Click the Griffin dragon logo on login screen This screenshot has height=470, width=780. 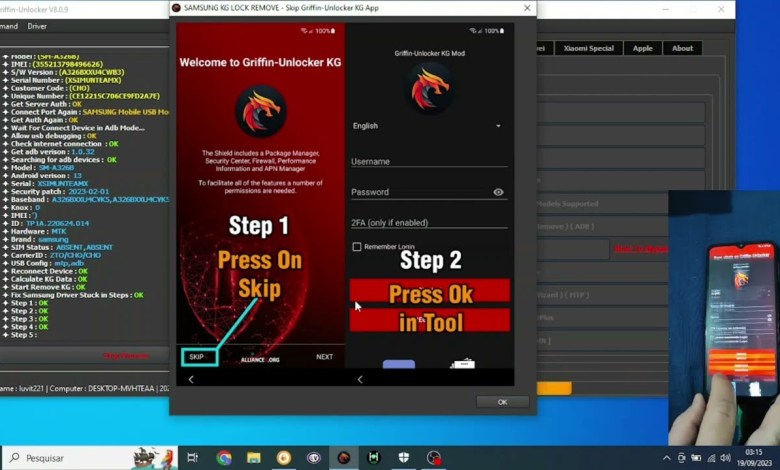point(430,90)
